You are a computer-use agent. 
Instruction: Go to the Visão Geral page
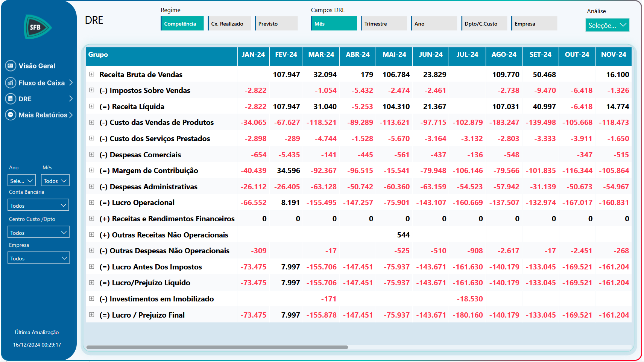(x=37, y=66)
